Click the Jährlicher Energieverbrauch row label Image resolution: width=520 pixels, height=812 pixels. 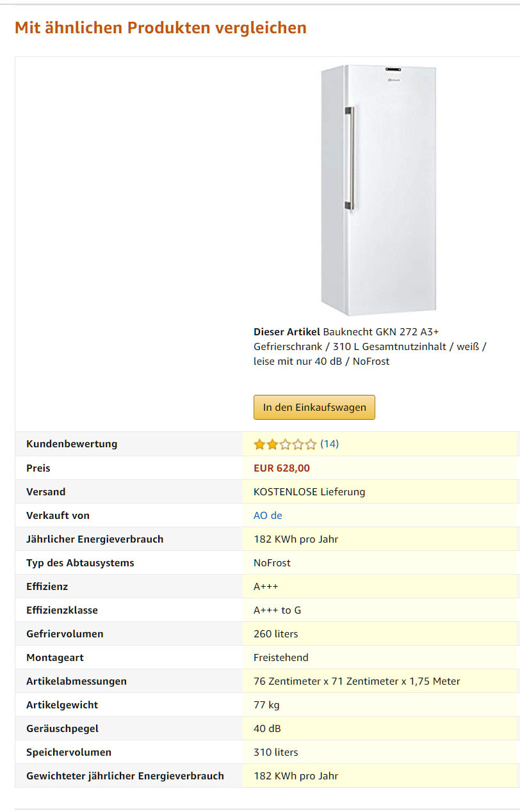tap(95, 539)
